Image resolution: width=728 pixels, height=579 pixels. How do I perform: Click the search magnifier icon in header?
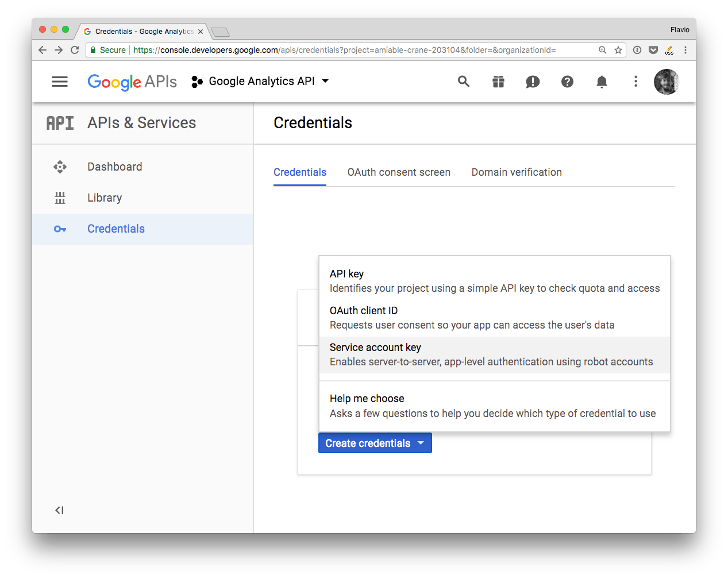point(464,82)
